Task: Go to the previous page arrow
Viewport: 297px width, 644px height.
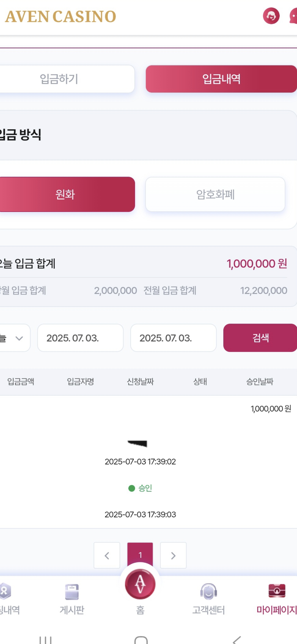Action: coord(107,555)
